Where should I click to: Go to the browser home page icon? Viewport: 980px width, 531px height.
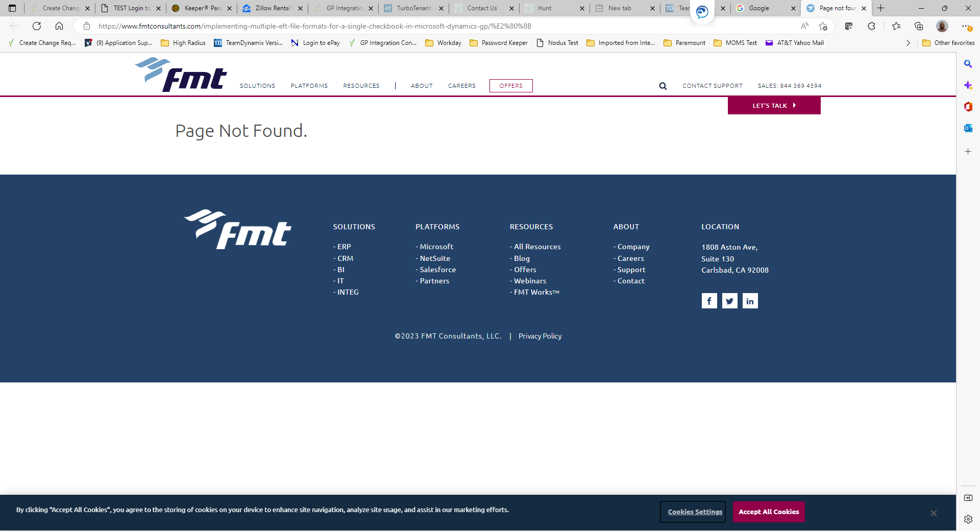click(x=59, y=26)
